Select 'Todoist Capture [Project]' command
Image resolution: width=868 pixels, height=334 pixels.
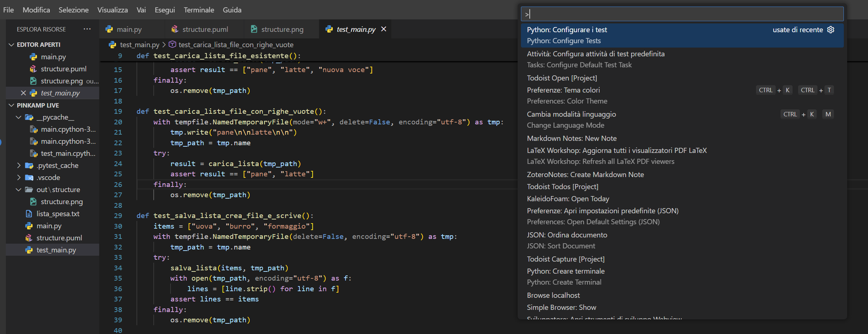click(682, 259)
